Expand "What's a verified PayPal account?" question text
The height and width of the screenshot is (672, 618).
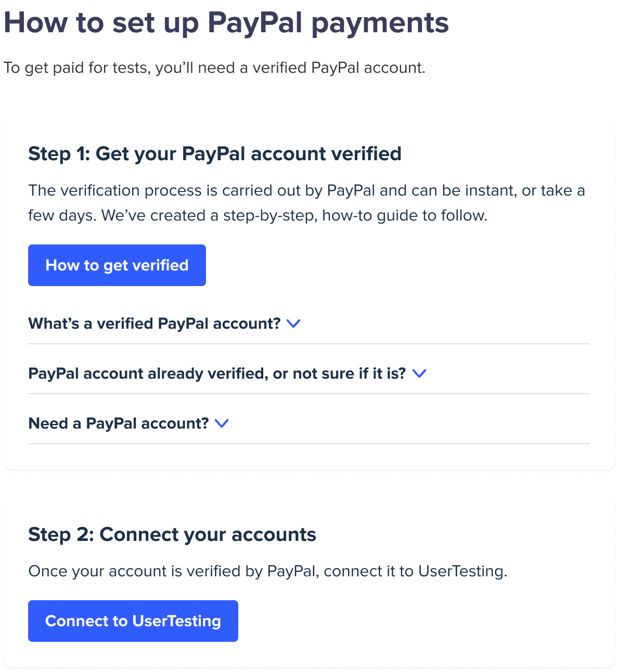[x=154, y=324]
